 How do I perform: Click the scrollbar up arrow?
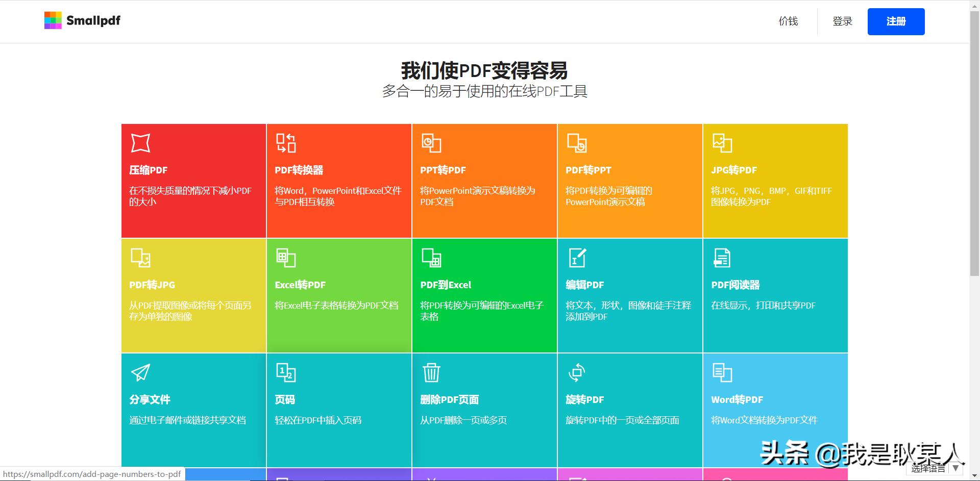974,5
